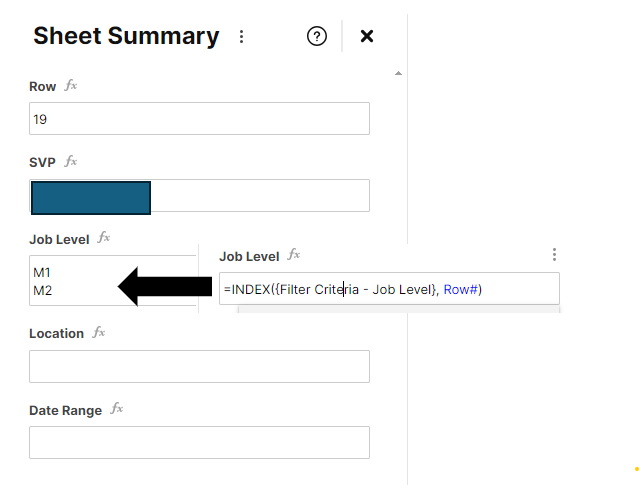Open the Sheet Summary kebab menu

tap(242, 36)
